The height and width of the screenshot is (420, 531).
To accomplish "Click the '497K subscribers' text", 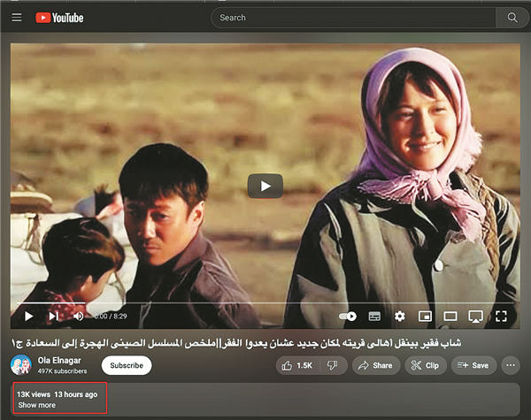I will coord(62,371).
